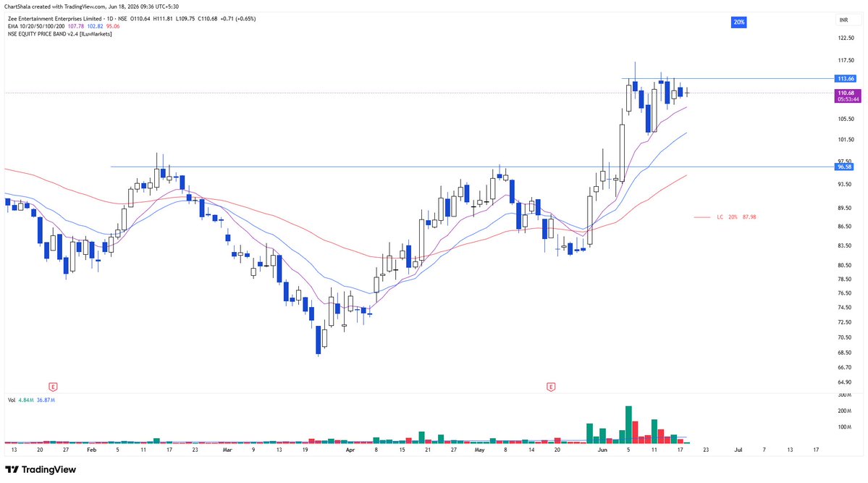Click the 72.50 price axis label
This screenshot has height=483, width=868.
pyautogui.click(x=845, y=322)
